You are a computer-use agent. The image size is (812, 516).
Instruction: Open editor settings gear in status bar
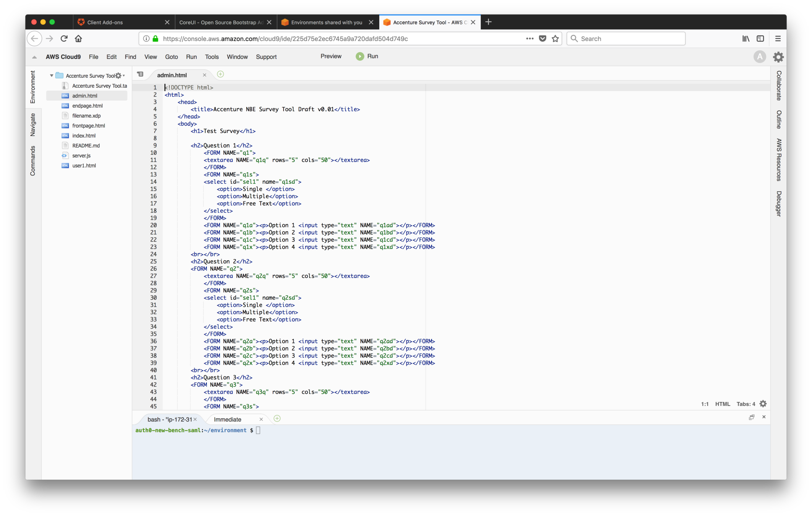(763, 404)
